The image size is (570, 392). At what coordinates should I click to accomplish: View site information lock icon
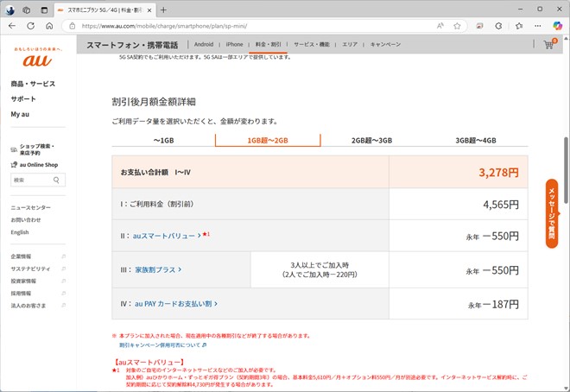pos(73,26)
